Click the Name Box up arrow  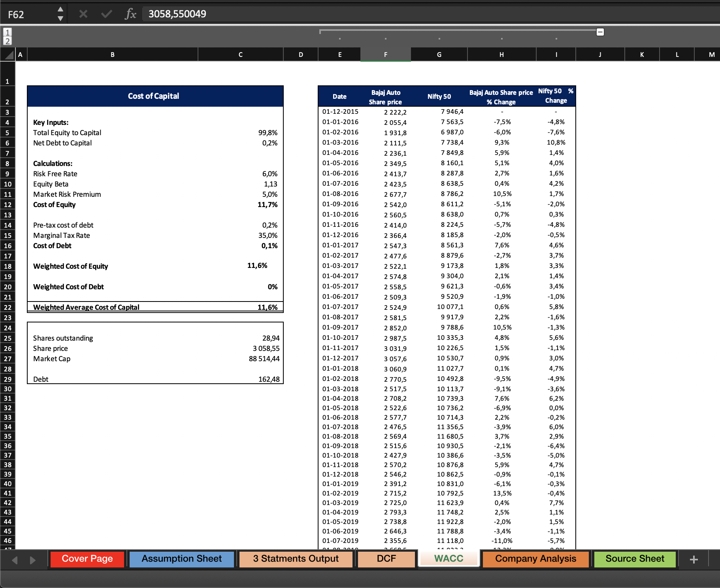[60, 9]
